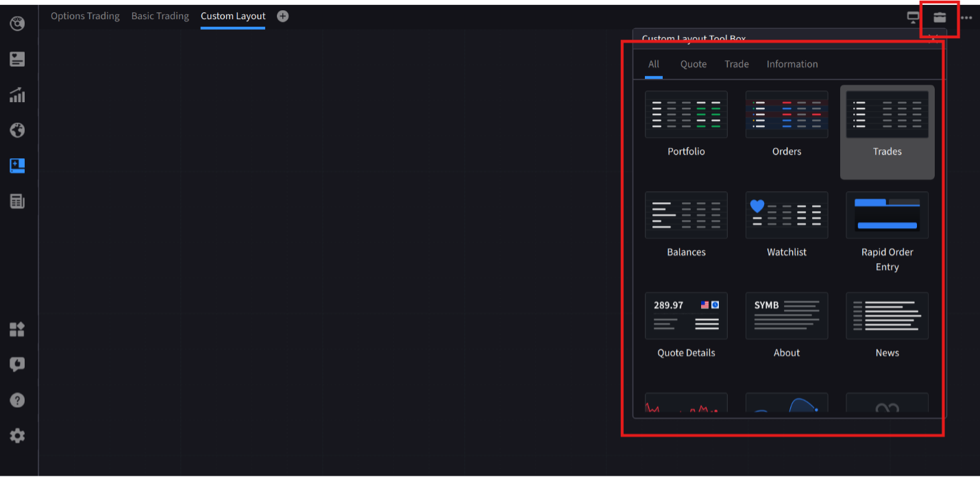Viewport: 980px width, 479px height.
Task: Click the help question mark icon
Action: coord(17,400)
